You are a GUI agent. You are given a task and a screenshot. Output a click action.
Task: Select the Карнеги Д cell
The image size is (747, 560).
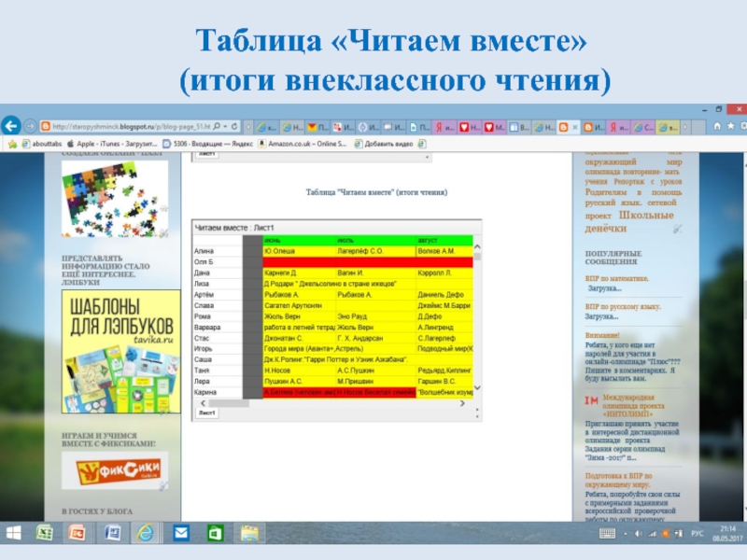(x=299, y=273)
